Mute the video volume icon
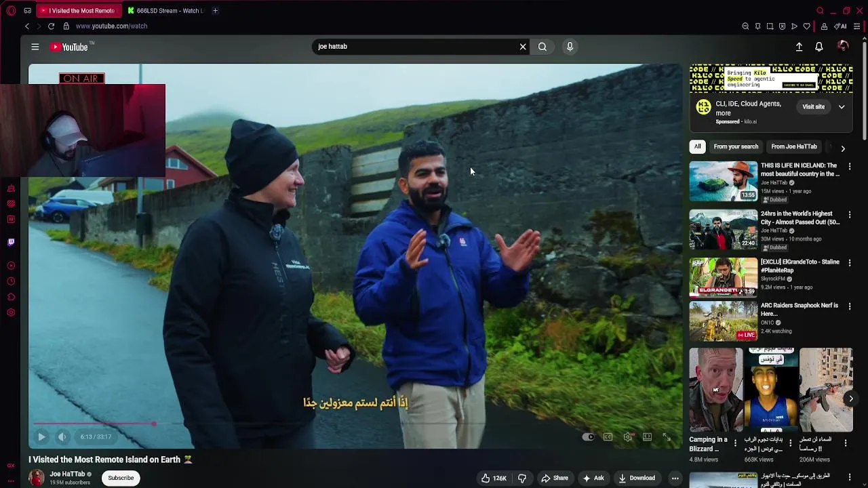This screenshot has width=868, height=488. tap(62, 437)
